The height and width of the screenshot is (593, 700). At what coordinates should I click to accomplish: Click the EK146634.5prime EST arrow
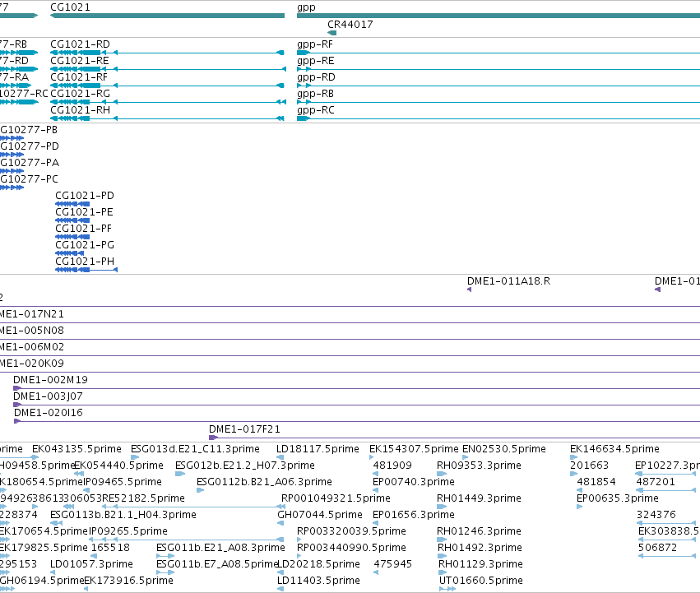point(573,457)
